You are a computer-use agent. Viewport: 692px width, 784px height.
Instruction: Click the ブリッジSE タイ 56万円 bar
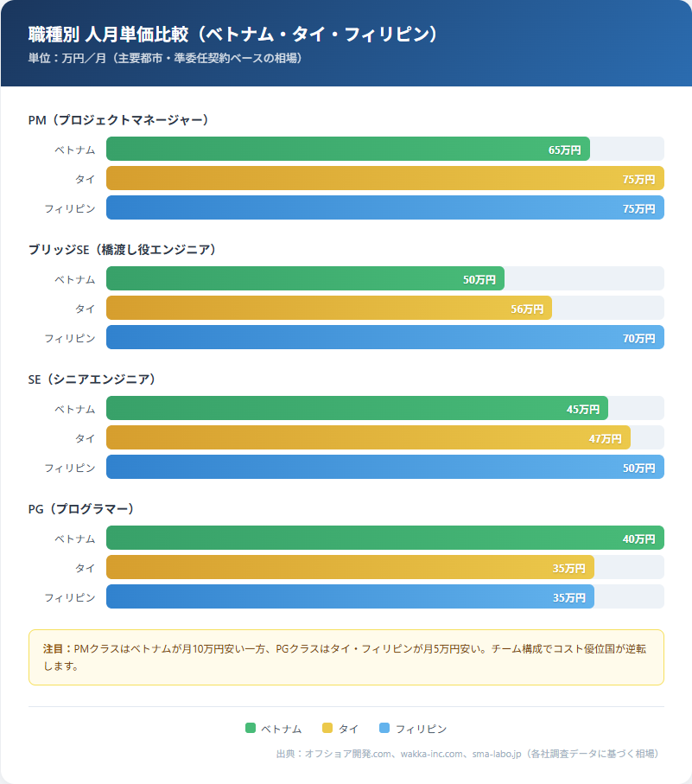[x=328, y=308]
